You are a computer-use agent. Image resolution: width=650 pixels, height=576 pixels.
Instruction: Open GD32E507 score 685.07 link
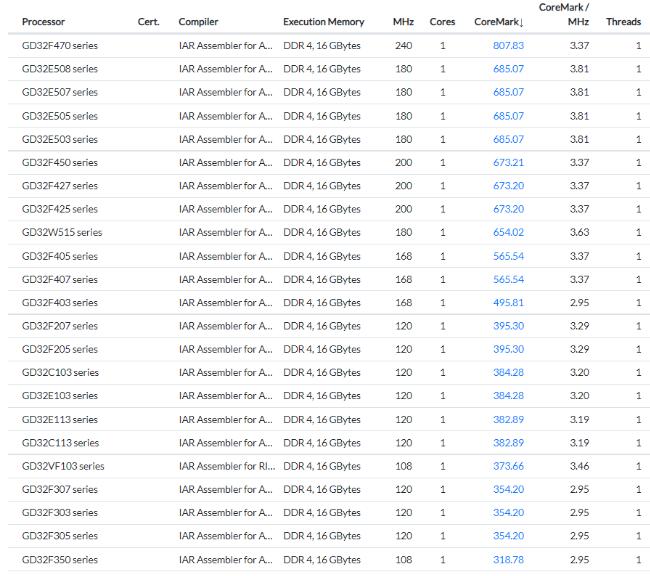[508, 92]
